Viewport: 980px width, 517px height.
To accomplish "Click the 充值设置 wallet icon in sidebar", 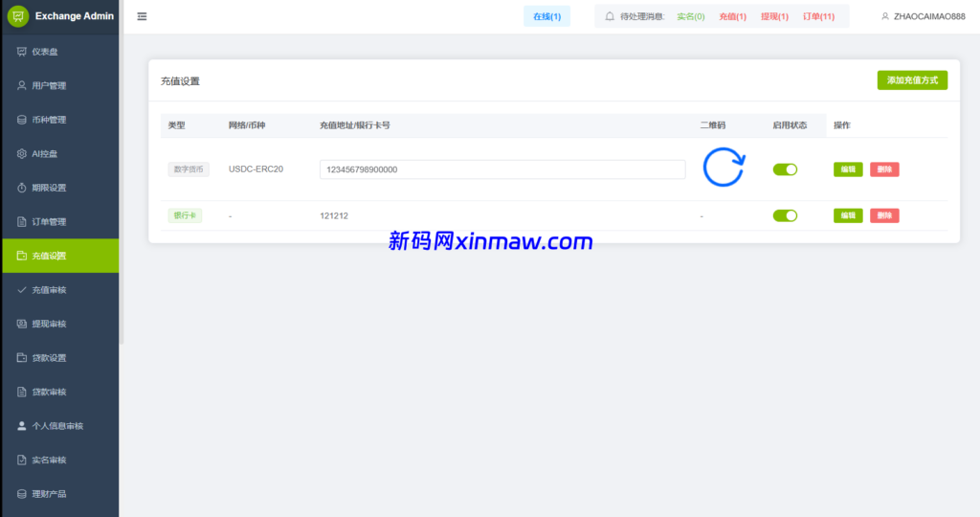I will [22, 256].
